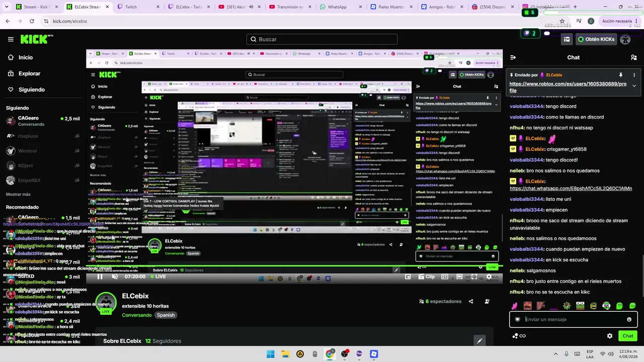Go back in the browser
644x362 pixels.
pyautogui.click(x=8, y=21)
